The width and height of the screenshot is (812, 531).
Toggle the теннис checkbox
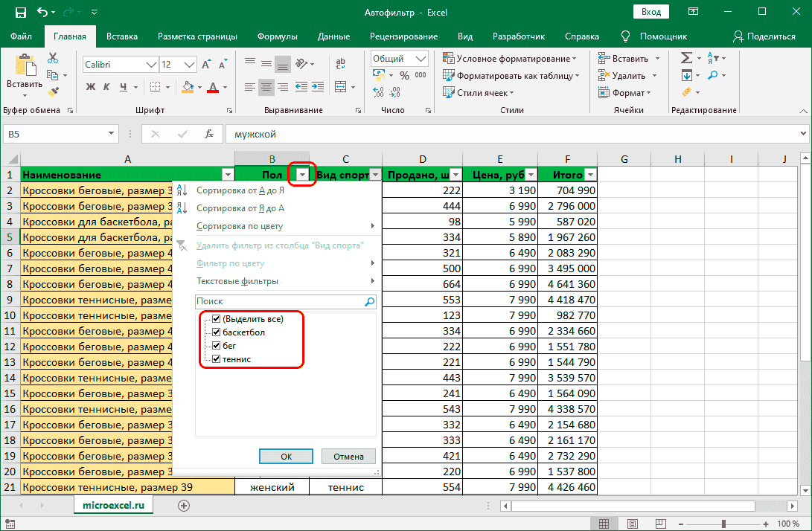[217, 359]
